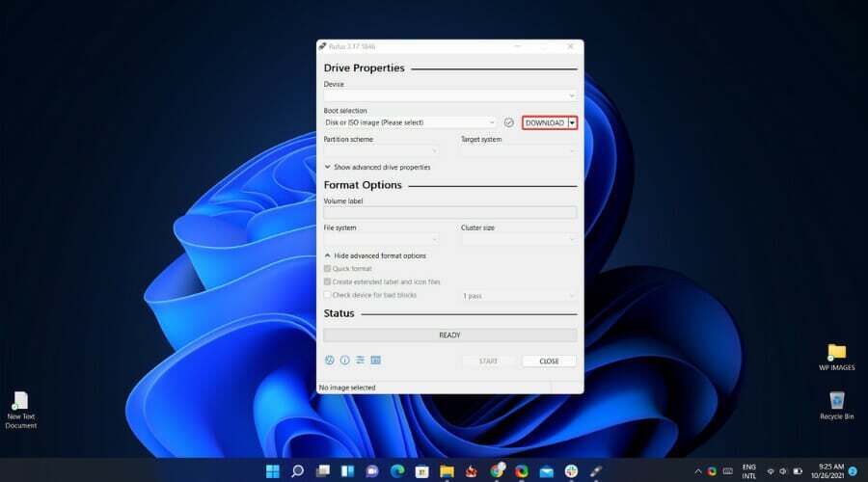Open Microsoft Store taskbar icon

[421, 471]
